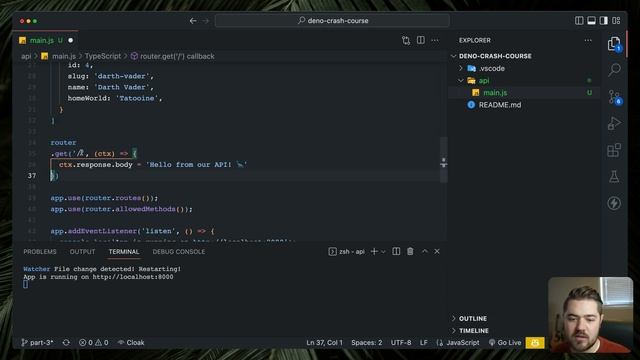640x360 pixels.
Task: Expand the .vscode folder
Action: pyautogui.click(x=492, y=69)
